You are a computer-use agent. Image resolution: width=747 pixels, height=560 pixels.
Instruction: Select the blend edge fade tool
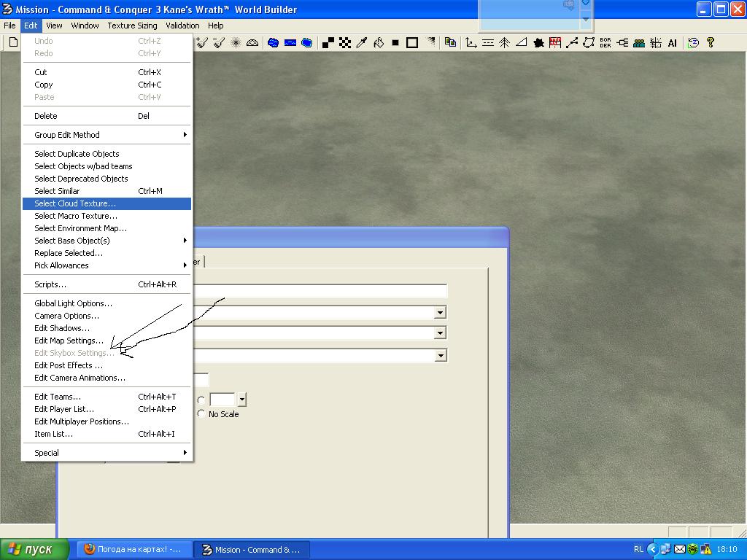pos(430,43)
